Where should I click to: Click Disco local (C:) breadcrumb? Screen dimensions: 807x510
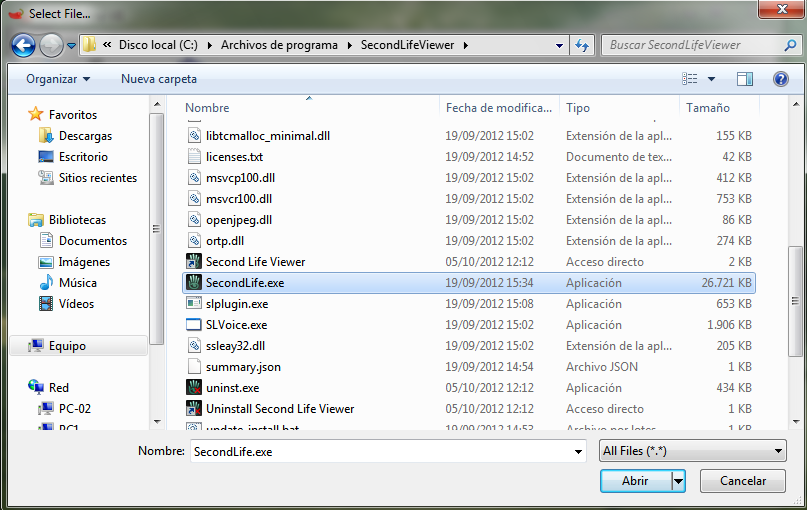tap(158, 45)
